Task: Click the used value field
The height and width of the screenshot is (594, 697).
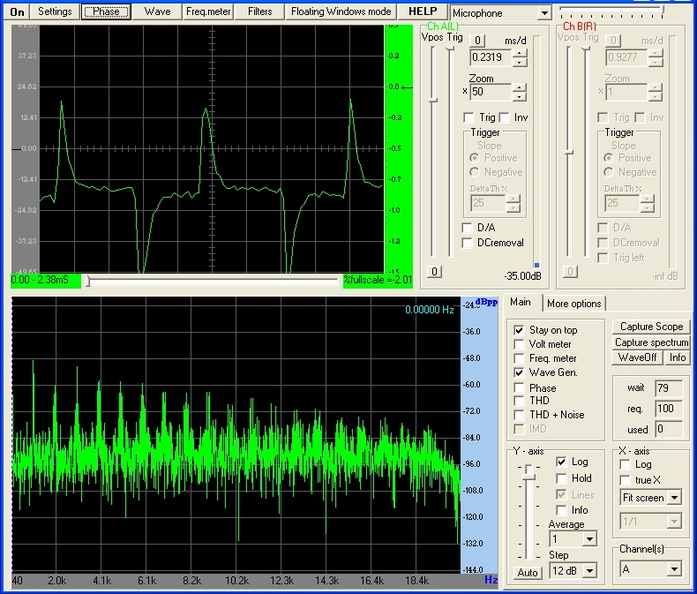Action: coord(669,429)
